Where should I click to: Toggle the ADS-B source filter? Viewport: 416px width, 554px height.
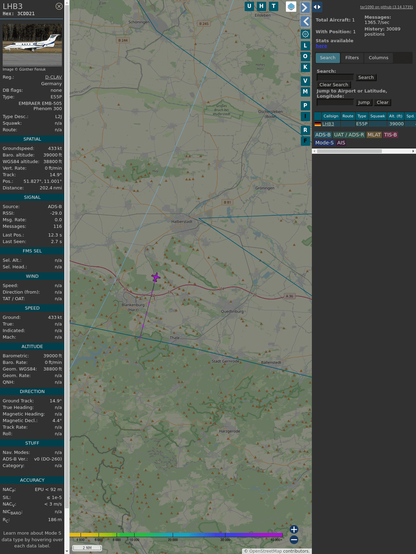tap(323, 135)
